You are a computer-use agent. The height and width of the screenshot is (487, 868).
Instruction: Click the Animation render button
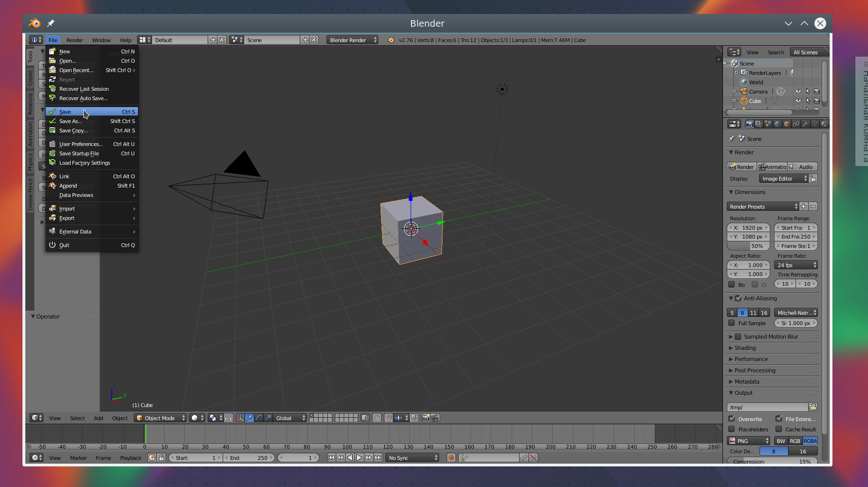tap(772, 167)
